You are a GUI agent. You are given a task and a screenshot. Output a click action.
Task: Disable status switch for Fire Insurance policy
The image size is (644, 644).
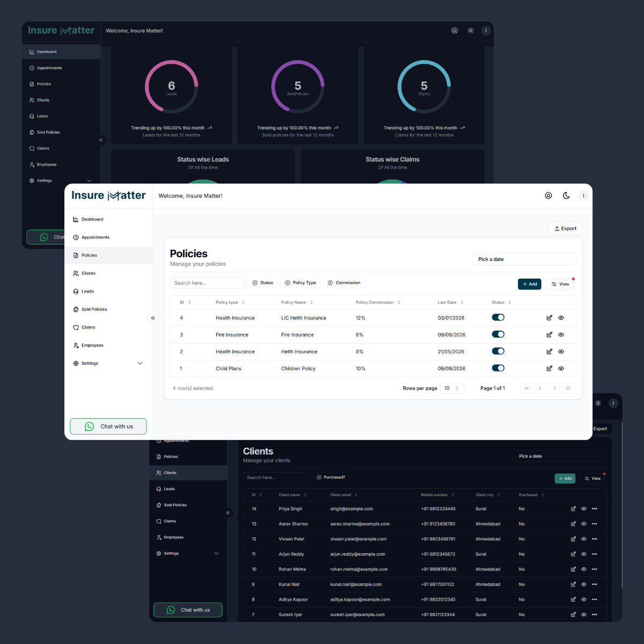tap(498, 334)
